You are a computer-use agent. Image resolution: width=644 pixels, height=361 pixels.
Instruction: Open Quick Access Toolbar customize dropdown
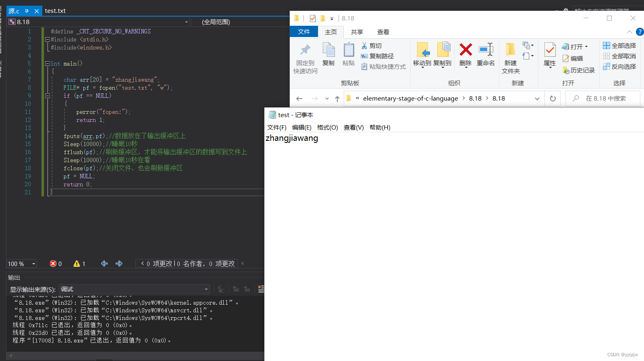332,19
